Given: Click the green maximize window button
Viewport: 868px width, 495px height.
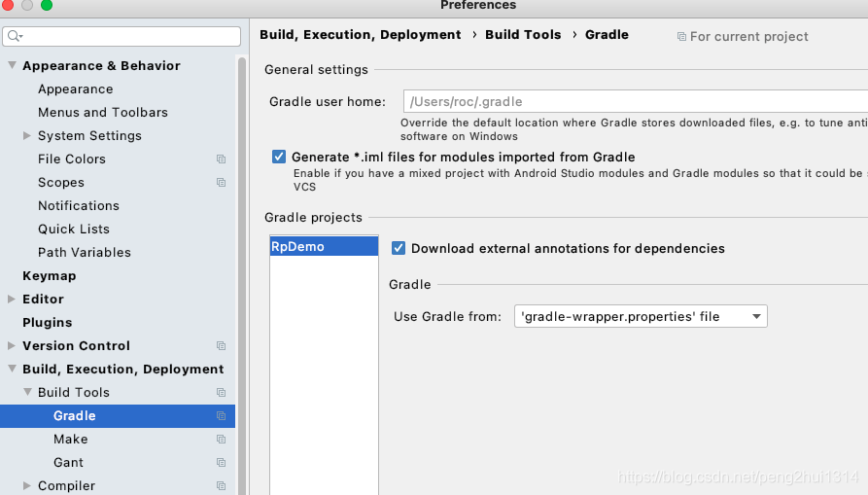Looking at the screenshot, I should [x=47, y=5].
